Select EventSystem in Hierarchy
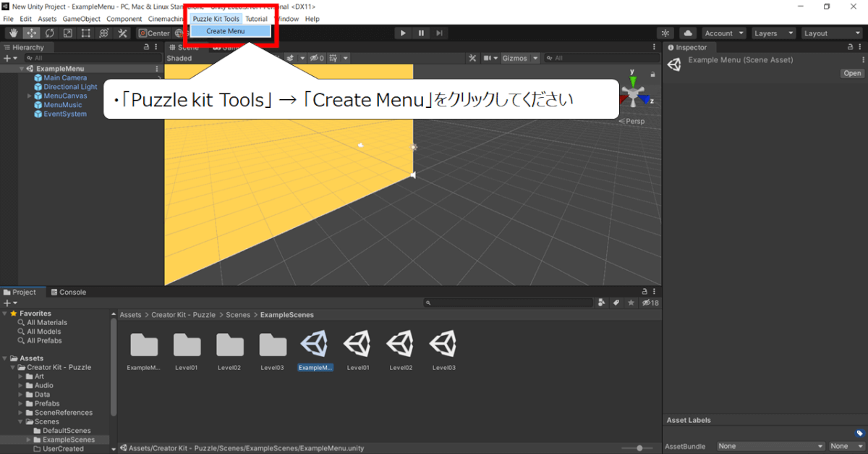Viewport: 868px width, 454px height. pyautogui.click(x=65, y=114)
